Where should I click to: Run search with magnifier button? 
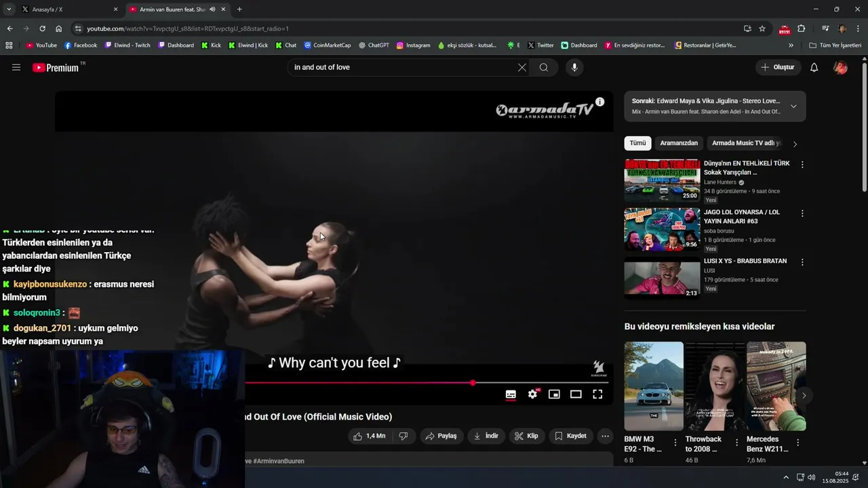[x=544, y=67]
